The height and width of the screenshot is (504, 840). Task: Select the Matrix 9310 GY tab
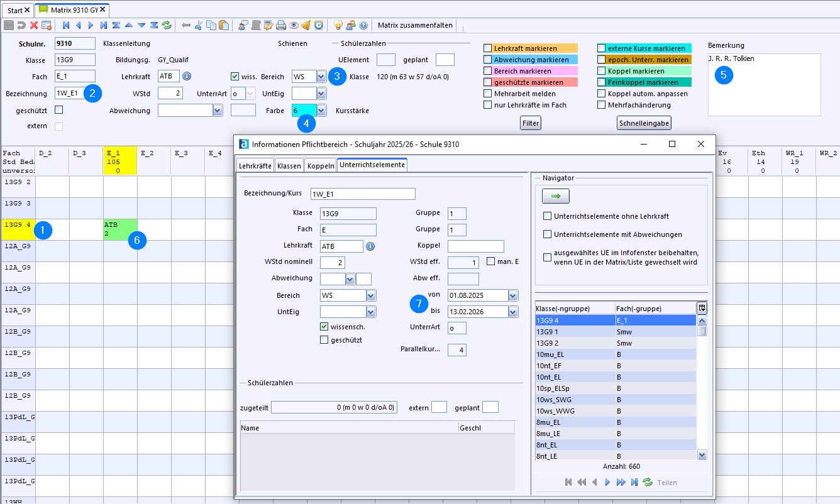point(72,9)
